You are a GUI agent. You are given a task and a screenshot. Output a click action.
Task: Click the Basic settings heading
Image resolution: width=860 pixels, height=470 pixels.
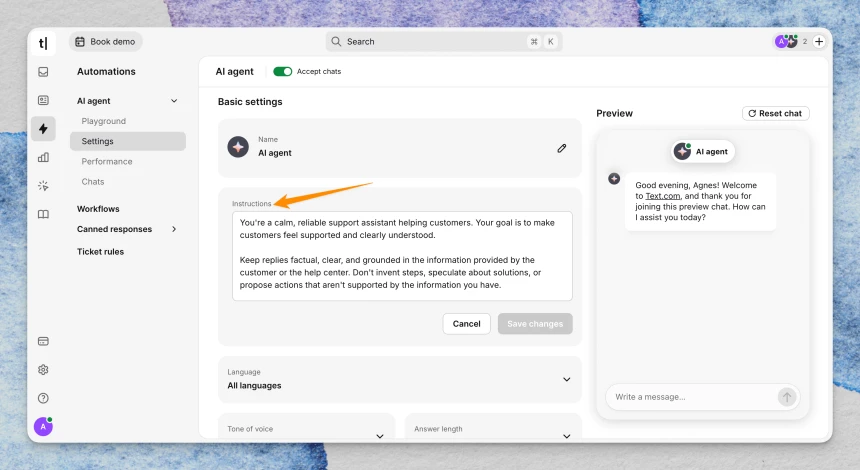click(250, 101)
